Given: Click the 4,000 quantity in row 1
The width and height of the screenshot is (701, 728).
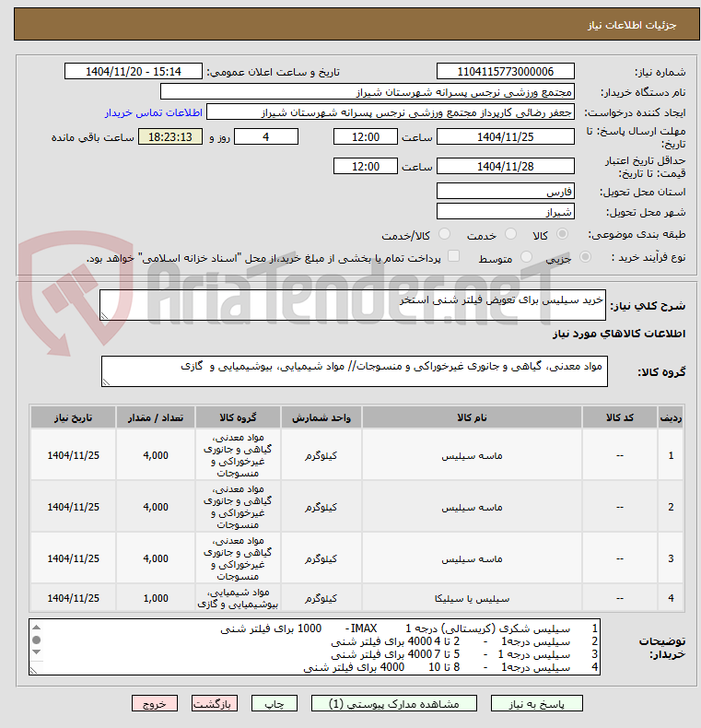Looking at the screenshot, I should pyautogui.click(x=156, y=455).
